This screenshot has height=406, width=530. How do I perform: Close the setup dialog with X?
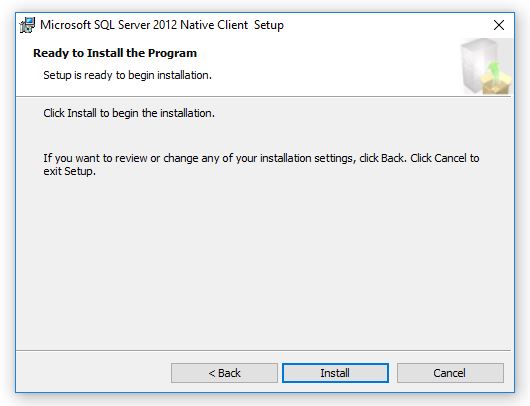(x=499, y=25)
